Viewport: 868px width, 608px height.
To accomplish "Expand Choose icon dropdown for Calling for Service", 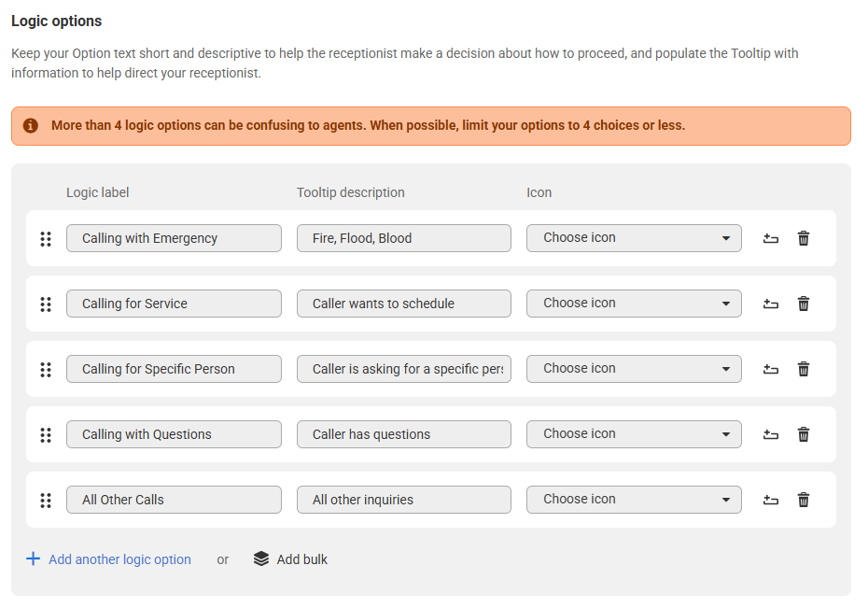I will pyautogui.click(x=634, y=304).
